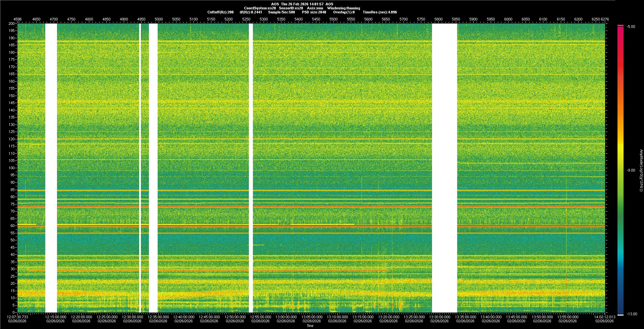Click the 60 Hz frequency axis label

12,226
